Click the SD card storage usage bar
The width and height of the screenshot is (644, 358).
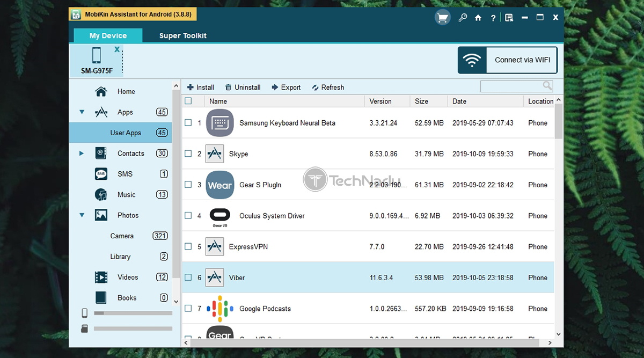[133, 328]
